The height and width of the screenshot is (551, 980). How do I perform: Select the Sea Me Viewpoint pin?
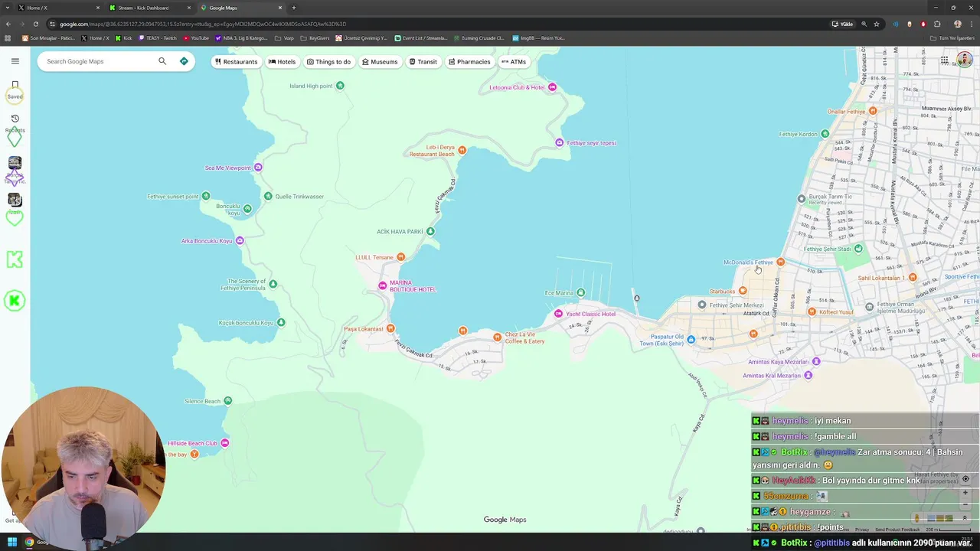tap(258, 168)
